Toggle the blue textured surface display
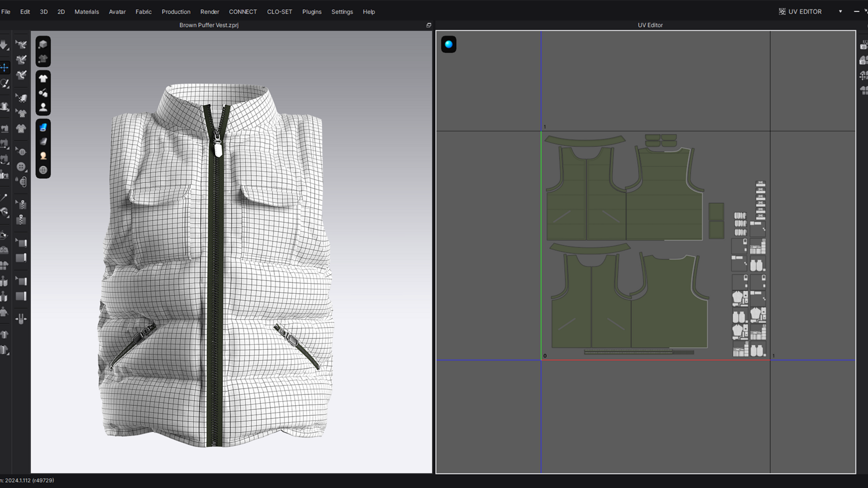 43,127
